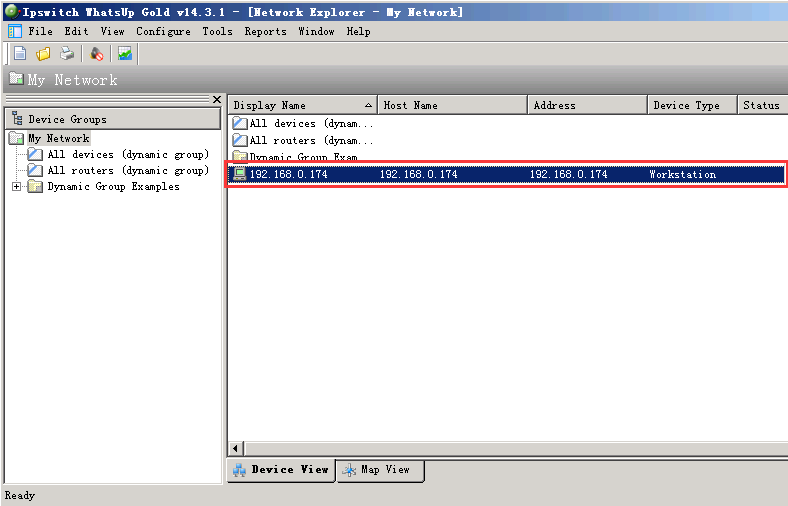Viewport: 788px width, 506px height.
Task: Close the Device Groups side panel
Action: click(216, 99)
